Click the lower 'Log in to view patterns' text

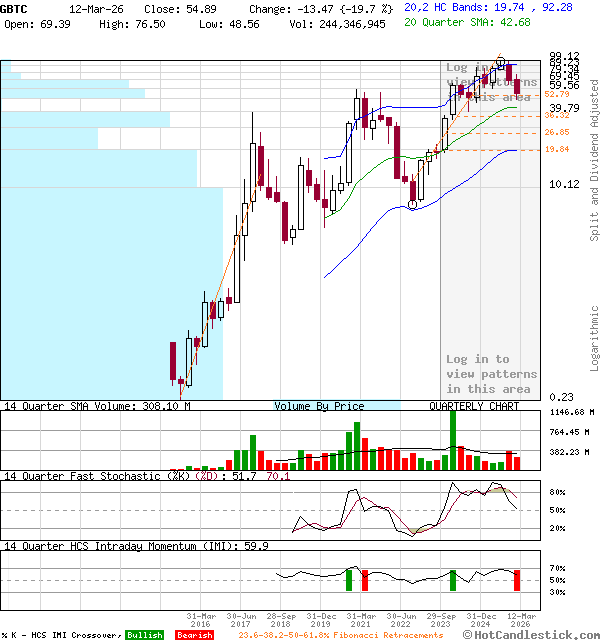click(491, 374)
